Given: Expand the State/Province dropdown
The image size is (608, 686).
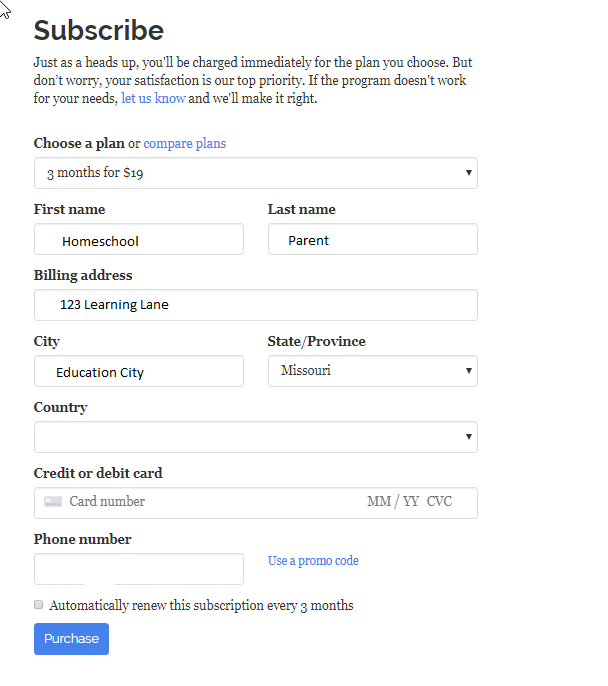Looking at the screenshot, I should tap(372, 371).
